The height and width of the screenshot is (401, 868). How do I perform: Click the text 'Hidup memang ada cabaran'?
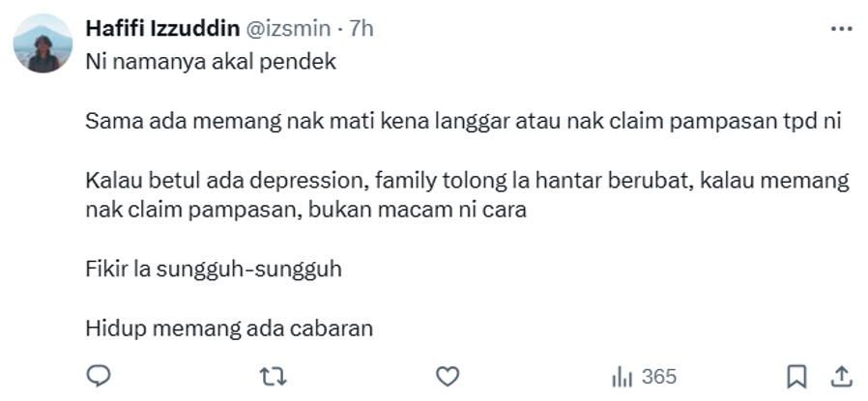click(229, 329)
